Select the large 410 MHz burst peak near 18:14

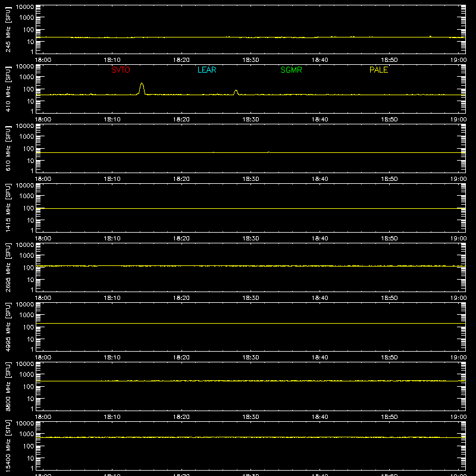(x=142, y=87)
